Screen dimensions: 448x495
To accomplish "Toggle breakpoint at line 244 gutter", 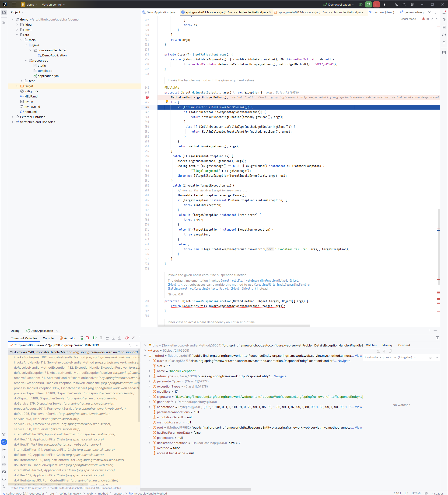I will 147,97.
